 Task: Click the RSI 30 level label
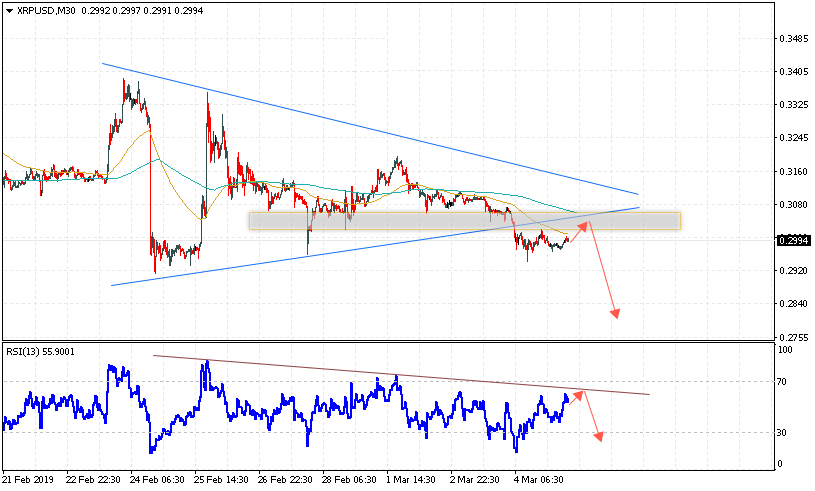[x=785, y=432]
